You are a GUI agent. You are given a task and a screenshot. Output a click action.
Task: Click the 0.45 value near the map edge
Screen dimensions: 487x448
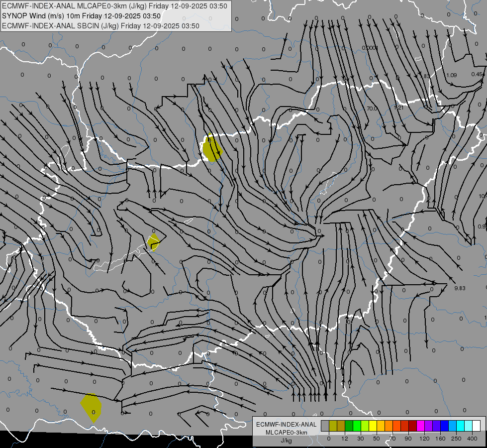pos(478,74)
